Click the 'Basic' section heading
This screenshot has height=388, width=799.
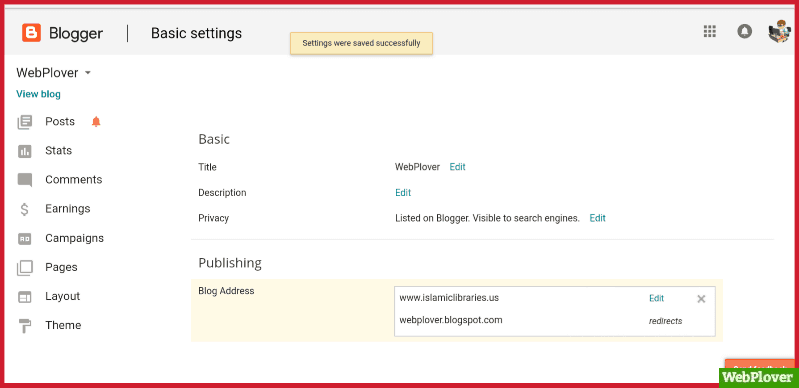pos(214,139)
